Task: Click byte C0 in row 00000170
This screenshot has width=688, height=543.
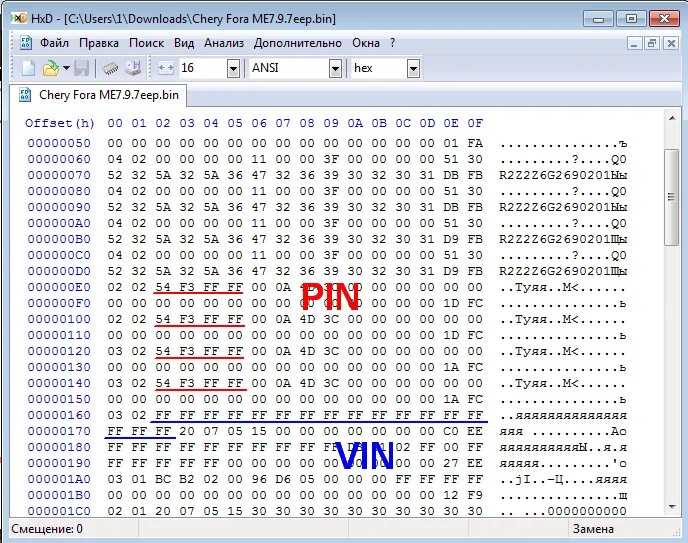Action: (451, 432)
